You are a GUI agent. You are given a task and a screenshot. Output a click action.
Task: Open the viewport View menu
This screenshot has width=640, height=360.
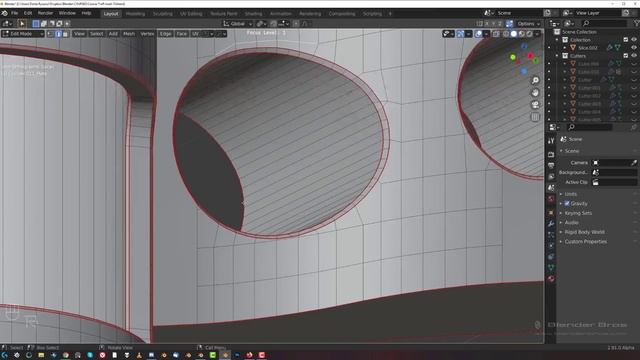[x=79, y=34]
